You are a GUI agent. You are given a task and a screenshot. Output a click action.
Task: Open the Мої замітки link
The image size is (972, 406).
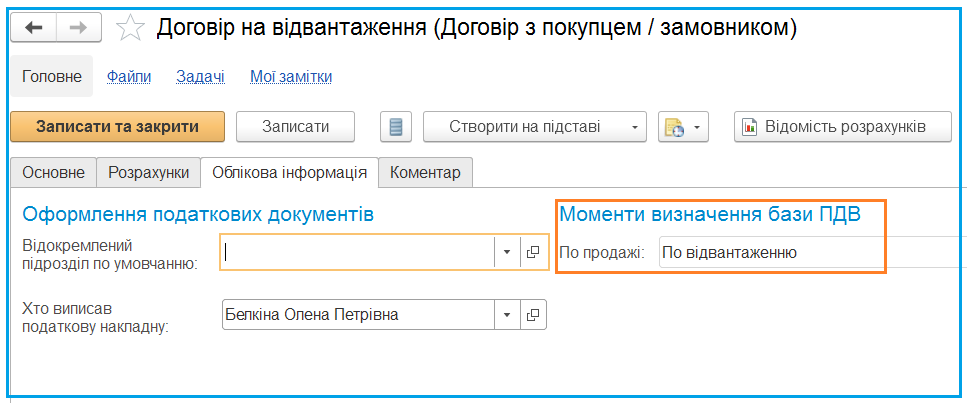291,77
